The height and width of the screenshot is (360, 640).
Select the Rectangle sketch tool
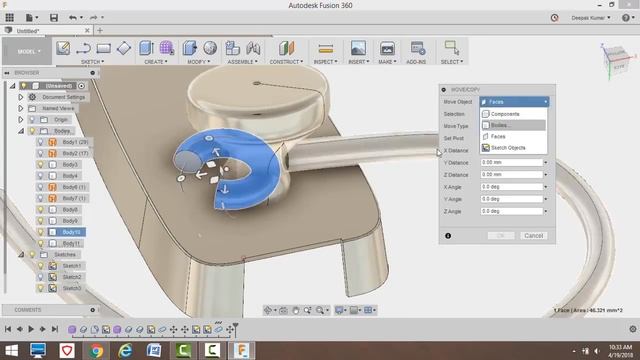(x=104, y=49)
